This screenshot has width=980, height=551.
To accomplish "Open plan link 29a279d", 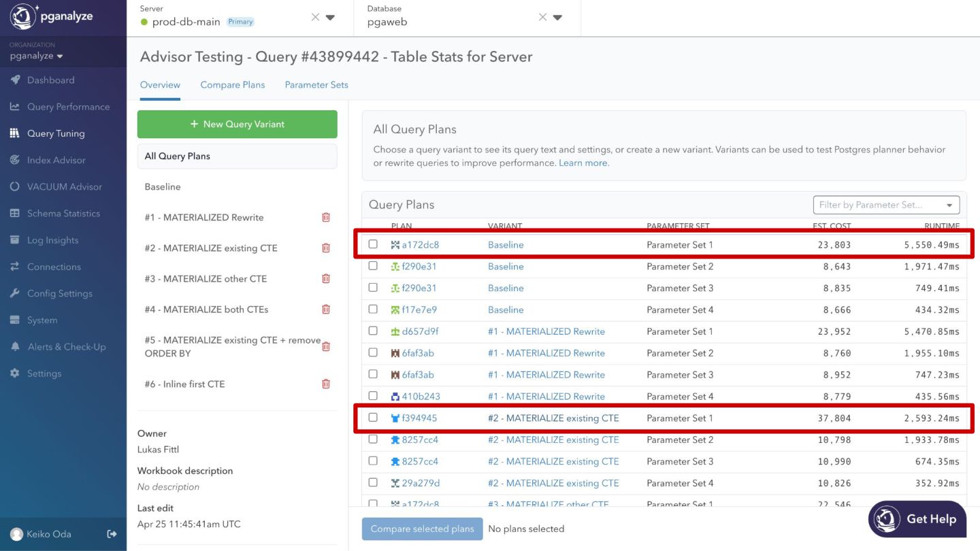I will pyautogui.click(x=421, y=484).
